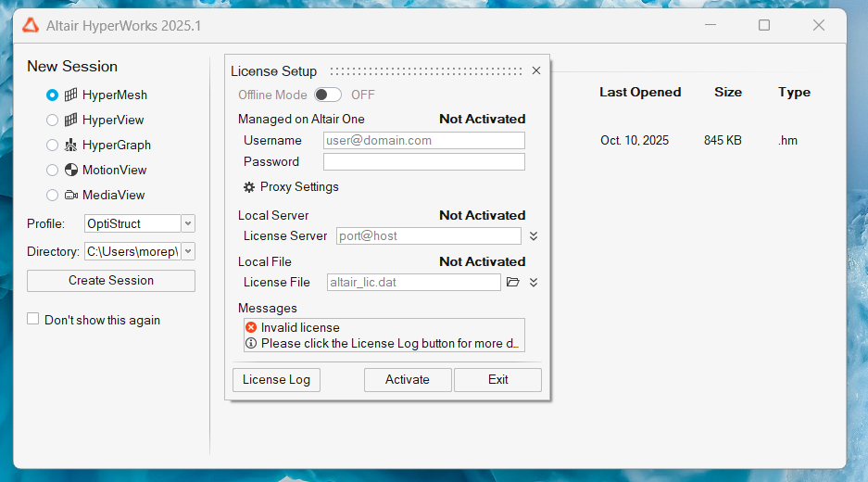Click the Create Session button
Screen dimensions: 868x482
point(111,280)
